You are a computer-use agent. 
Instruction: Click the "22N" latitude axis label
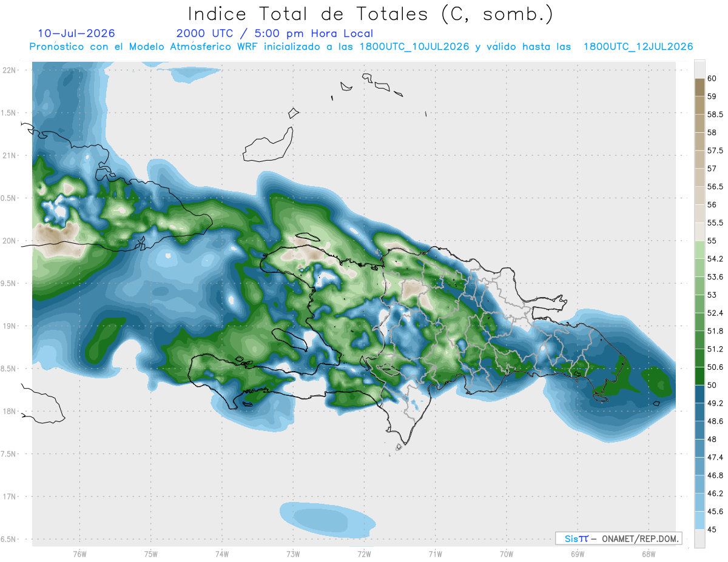(x=10, y=70)
